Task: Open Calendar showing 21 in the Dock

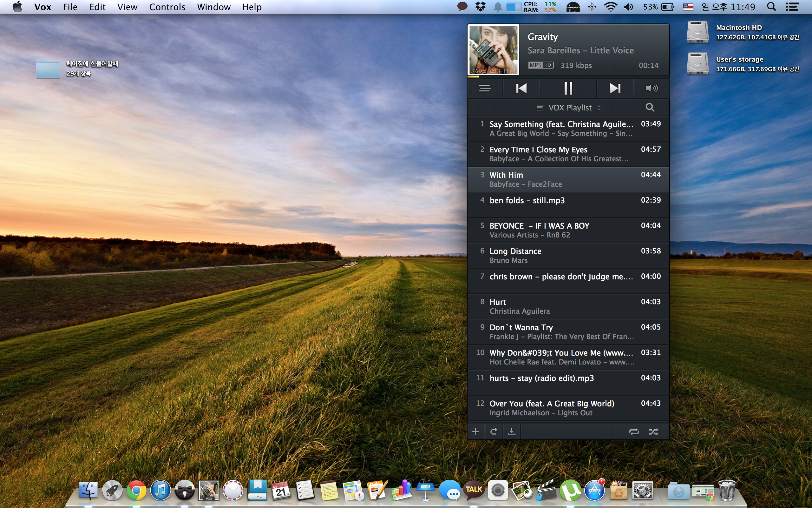Action: (281, 490)
